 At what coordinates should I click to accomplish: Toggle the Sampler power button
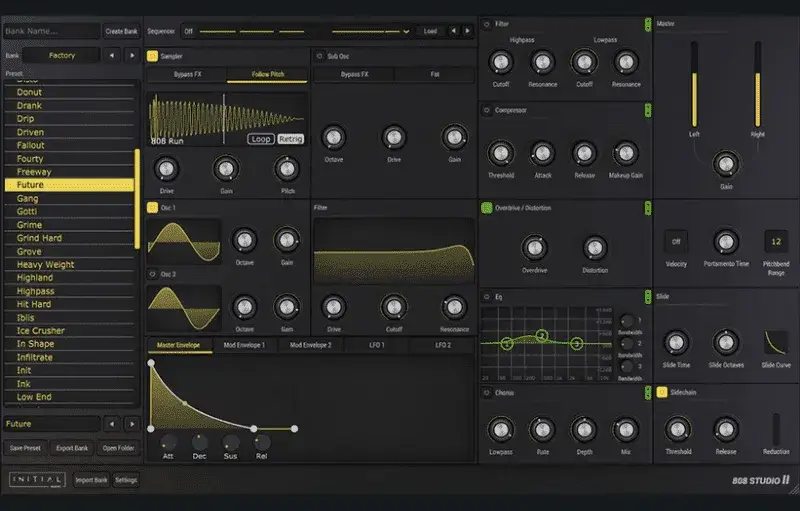152,56
